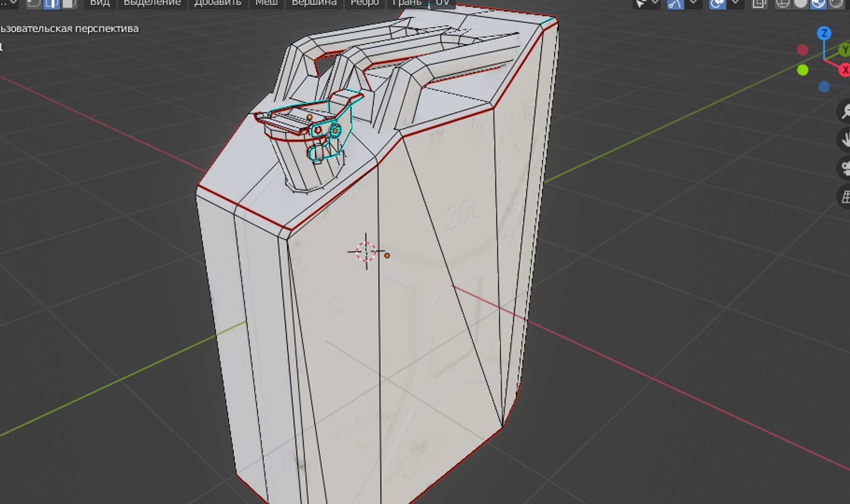Screen dimensions: 850x504
Task: Toggle the camera view button
Action: click(x=844, y=168)
